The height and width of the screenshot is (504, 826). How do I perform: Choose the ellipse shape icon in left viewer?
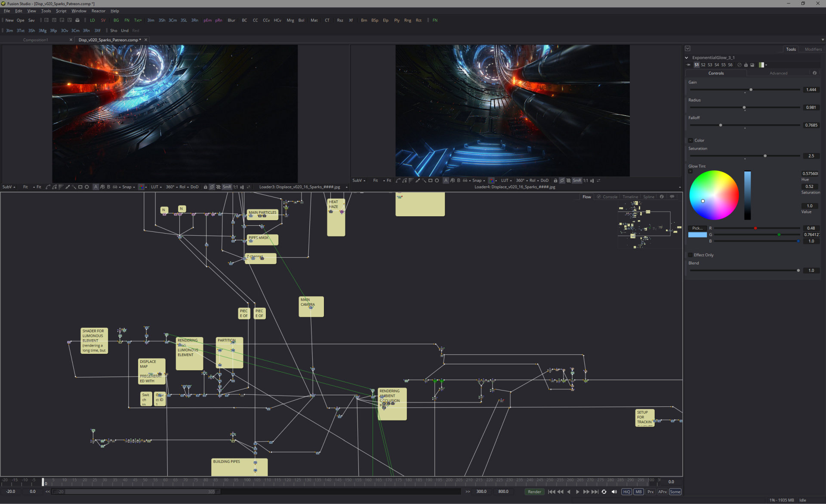click(x=87, y=187)
